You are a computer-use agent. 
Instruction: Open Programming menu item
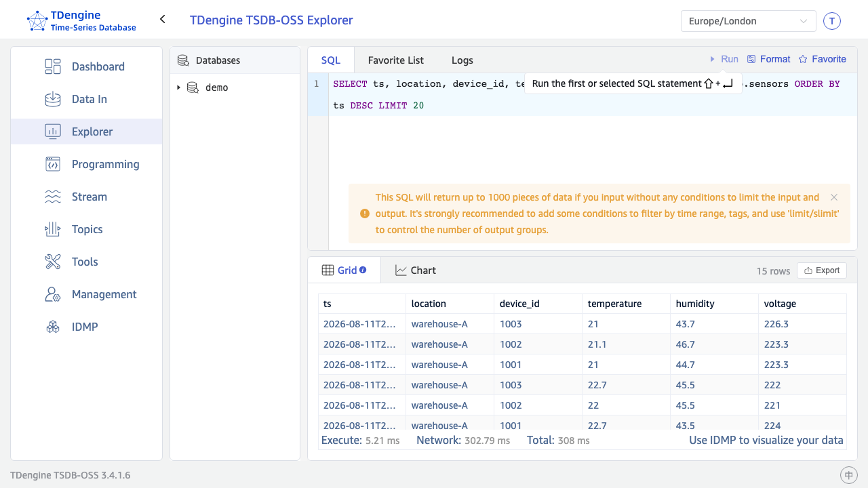click(x=86, y=164)
